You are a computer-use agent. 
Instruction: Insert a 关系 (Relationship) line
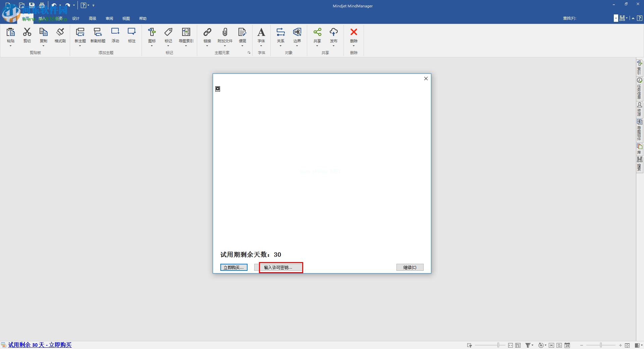tap(281, 32)
